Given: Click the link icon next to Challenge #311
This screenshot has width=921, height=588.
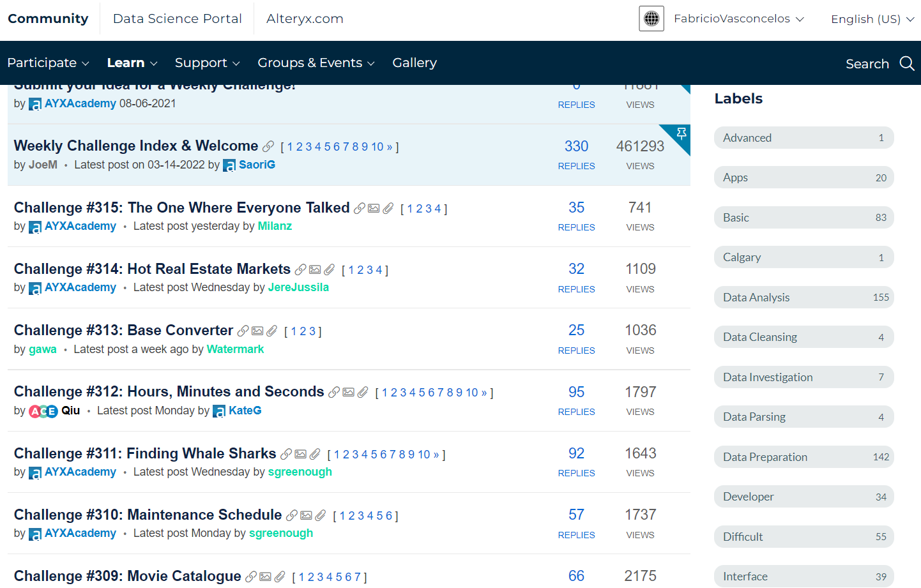Looking at the screenshot, I should pos(286,454).
